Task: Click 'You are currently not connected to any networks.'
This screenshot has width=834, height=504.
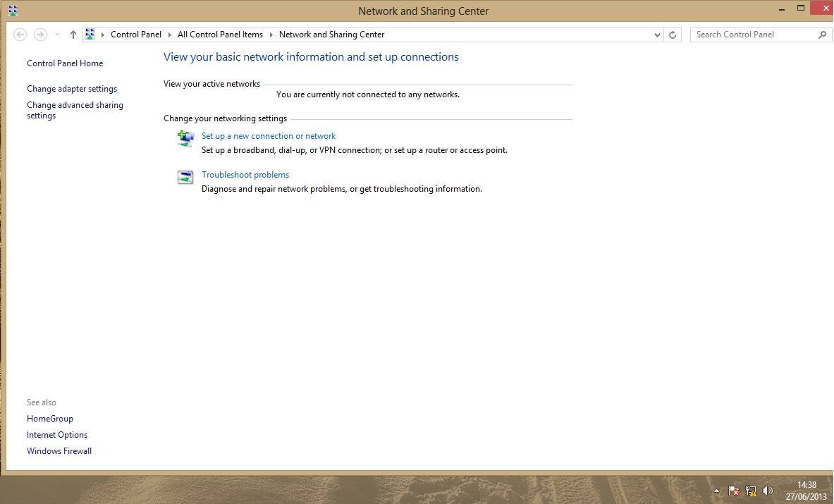Action: (x=368, y=94)
